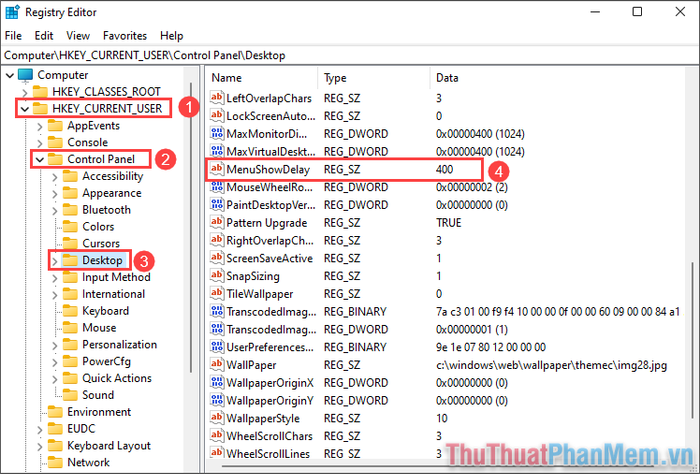This screenshot has width=700, height=474.
Task: Expand the HKEY_CLASSES_ROOT node
Action: coord(25,92)
